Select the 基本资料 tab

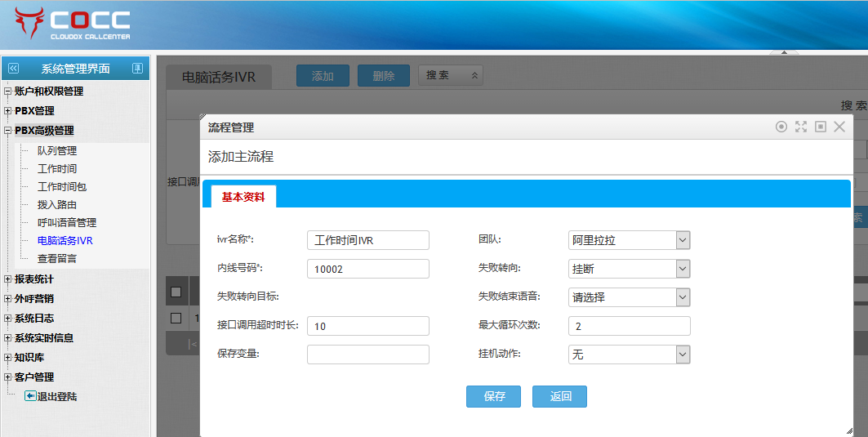243,197
